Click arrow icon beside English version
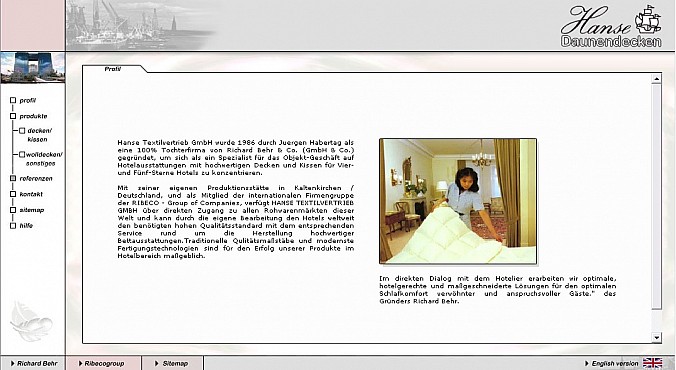This screenshot has height=370, width=676. [x=587, y=364]
